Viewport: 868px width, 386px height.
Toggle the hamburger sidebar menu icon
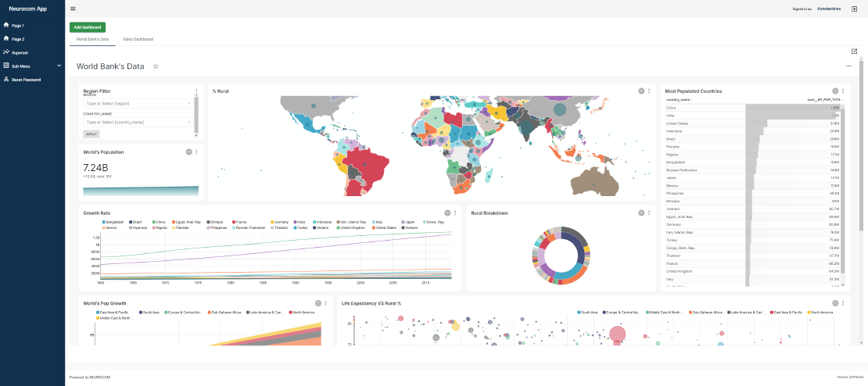click(x=73, y=9)
